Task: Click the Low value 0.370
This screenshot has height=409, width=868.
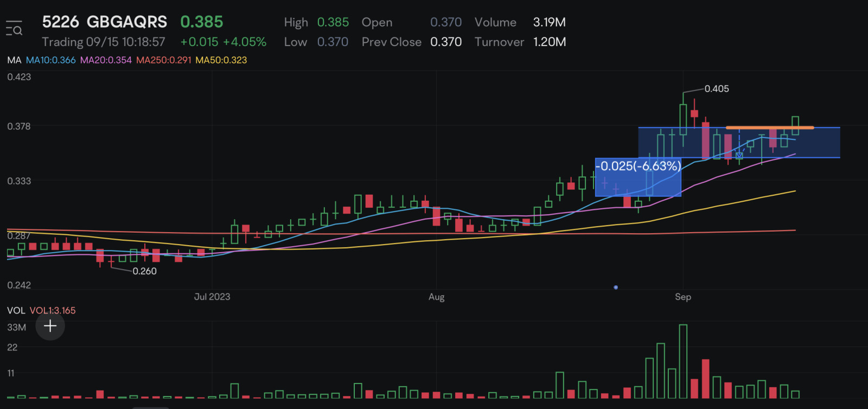Action: [x=333, y=42]
